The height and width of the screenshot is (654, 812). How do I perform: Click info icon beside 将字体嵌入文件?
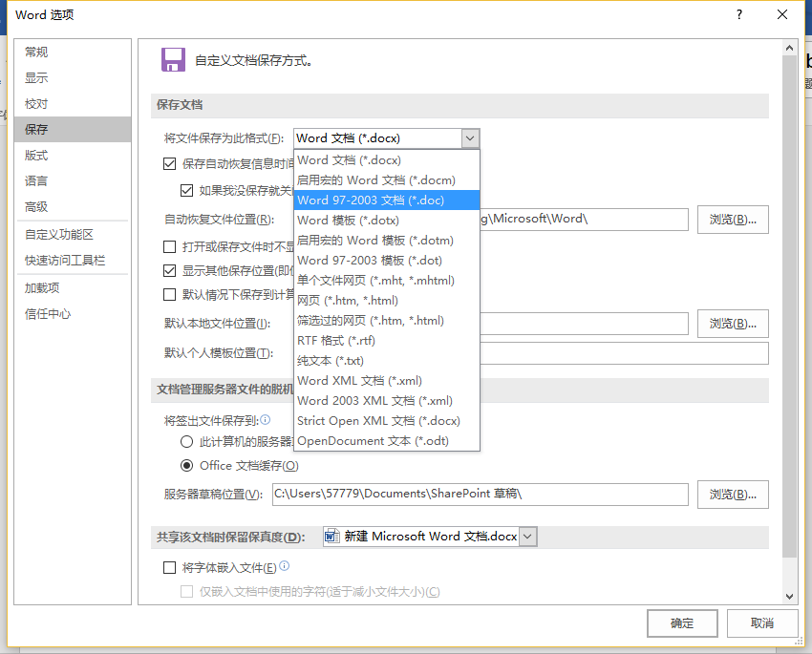(285, 566)
